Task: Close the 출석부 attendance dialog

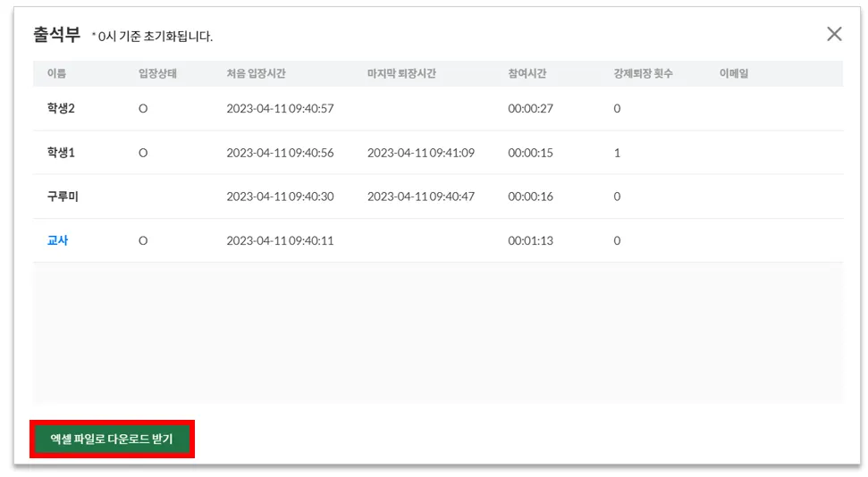Action: coord(834,34)
